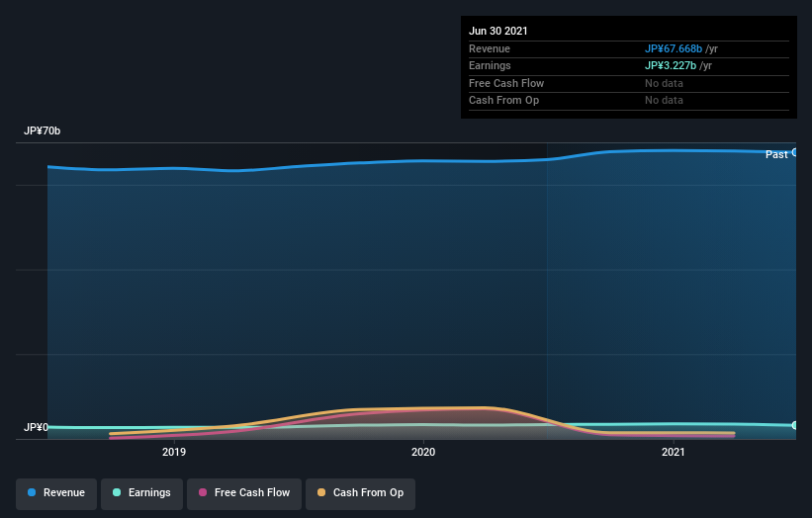The height and width of the screenshot is (518, 812).
Task: Click the Earnings row label in the tooltip
Action: (490, 65)
